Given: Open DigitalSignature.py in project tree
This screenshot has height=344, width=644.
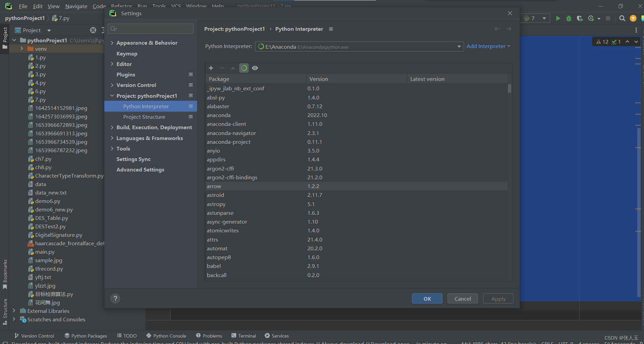Looking at the screenshot, I should click(x=59, y=235).
